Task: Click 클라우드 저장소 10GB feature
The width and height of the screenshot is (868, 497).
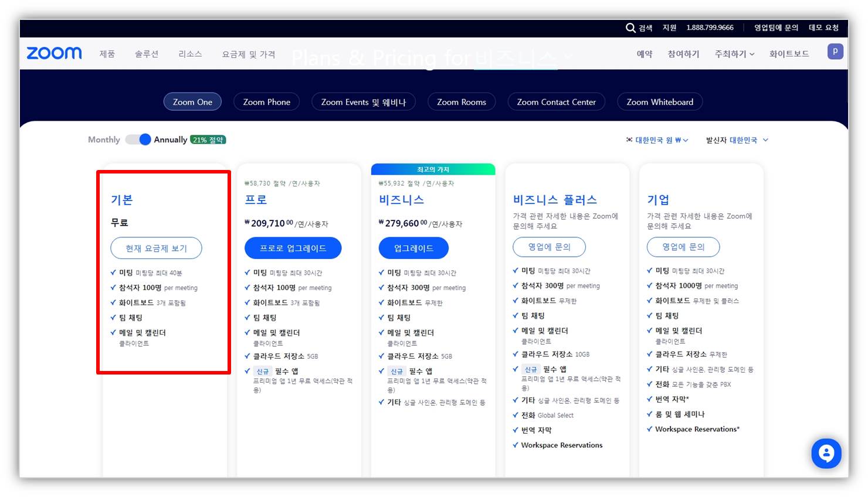Action: click(555, 354)
